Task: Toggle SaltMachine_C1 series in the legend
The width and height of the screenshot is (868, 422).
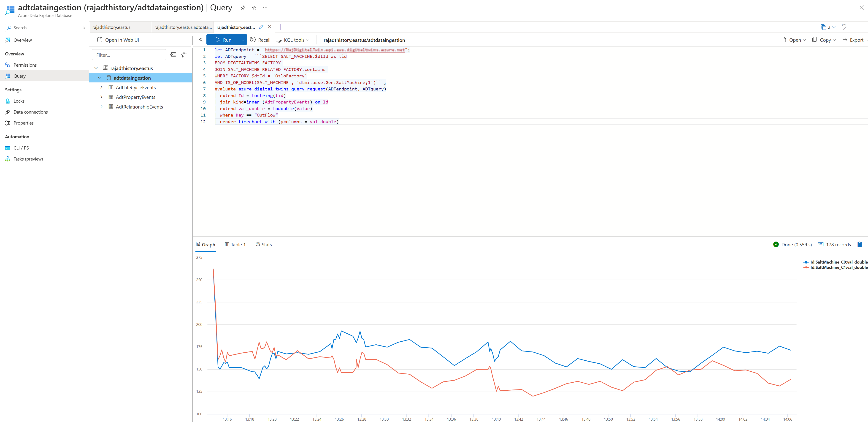Action: [x=835, y=267]
